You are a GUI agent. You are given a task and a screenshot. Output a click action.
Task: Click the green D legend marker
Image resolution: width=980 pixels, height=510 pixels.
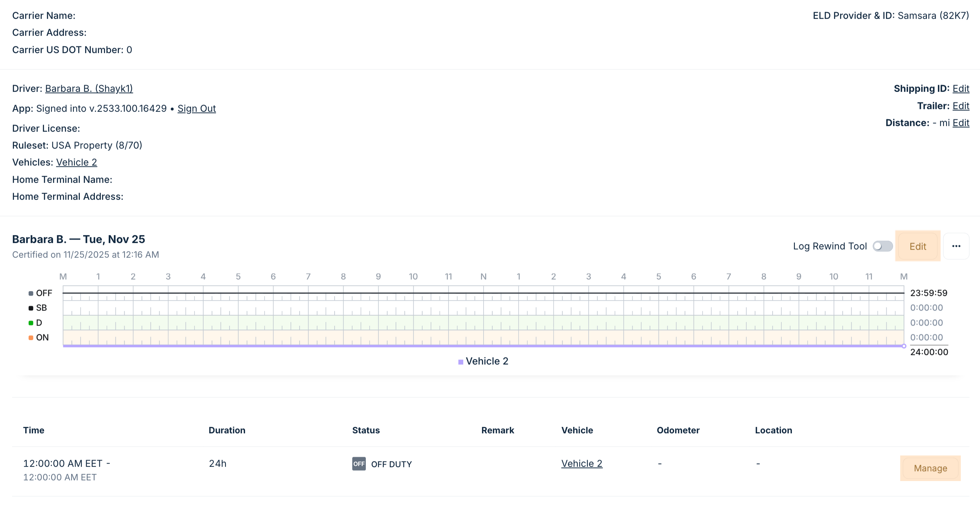tap(31, 323)
